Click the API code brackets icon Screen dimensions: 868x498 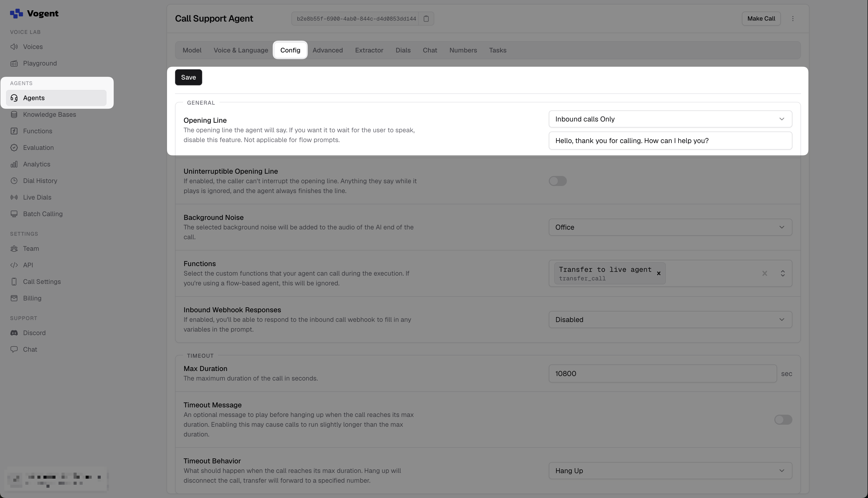[x=14, y=265]
